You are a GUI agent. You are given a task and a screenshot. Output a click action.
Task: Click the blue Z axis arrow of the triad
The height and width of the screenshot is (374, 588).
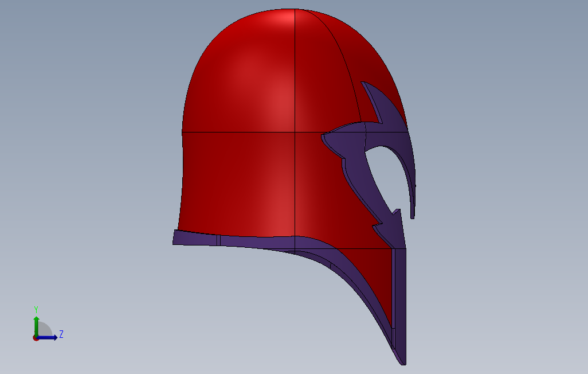(48, 338)
